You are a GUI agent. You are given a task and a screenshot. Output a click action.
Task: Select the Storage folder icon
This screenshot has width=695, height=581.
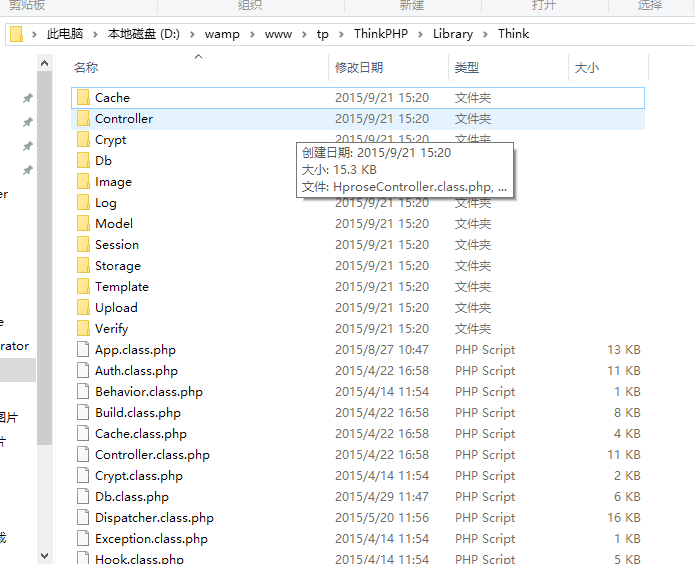[x=83, y=265]
